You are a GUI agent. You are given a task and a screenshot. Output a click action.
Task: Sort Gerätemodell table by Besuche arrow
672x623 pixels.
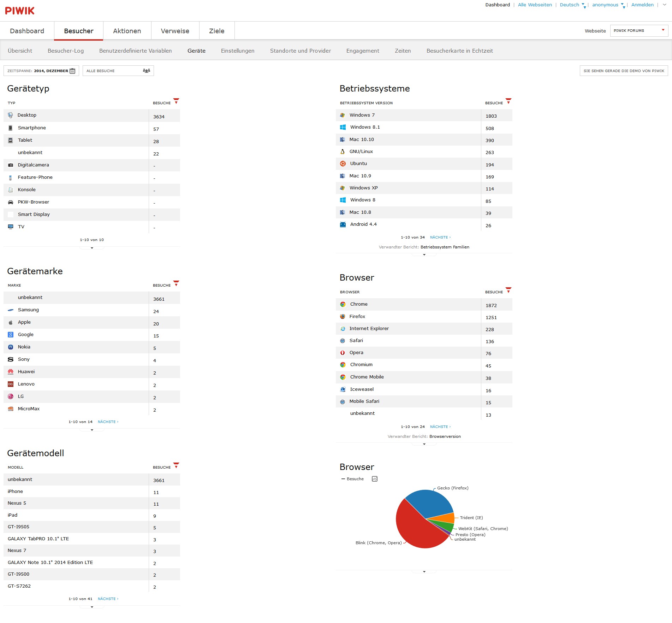point(176,465)
